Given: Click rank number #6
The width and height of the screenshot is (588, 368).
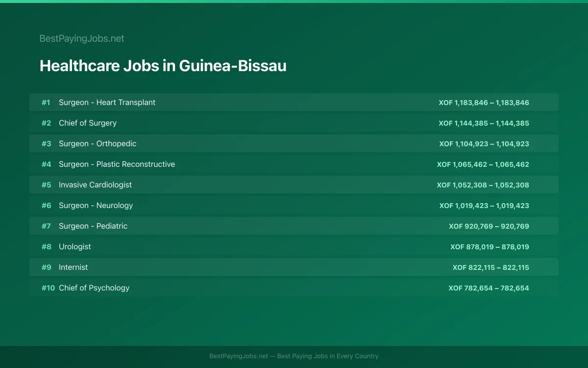Looking at the screenshot, I should 46,206.
